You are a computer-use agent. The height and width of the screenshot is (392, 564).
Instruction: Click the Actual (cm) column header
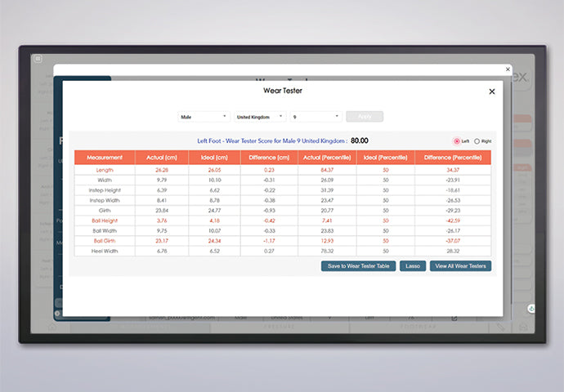pyautogui.click(x=159, y=158)
